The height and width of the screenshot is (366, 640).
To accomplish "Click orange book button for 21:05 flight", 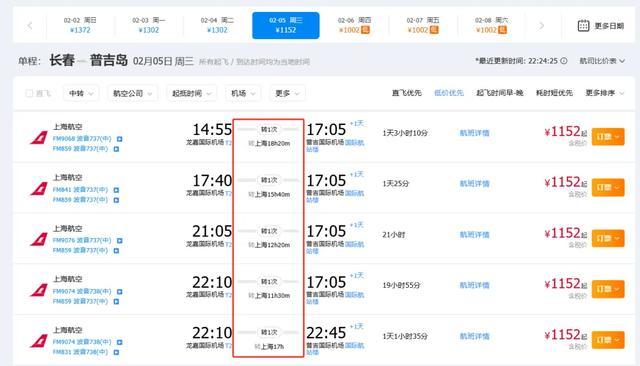I will pos(608,238).
